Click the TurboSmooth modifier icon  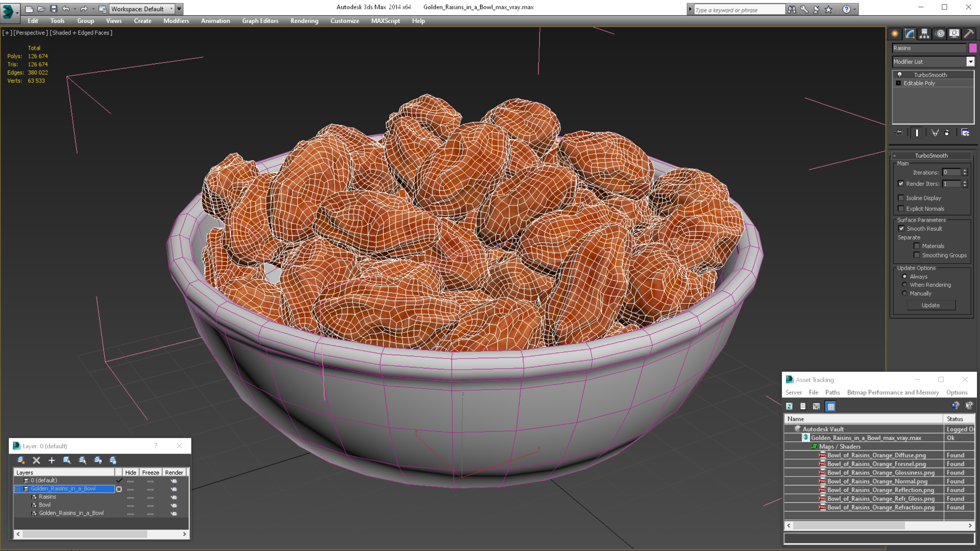point(899,75)
